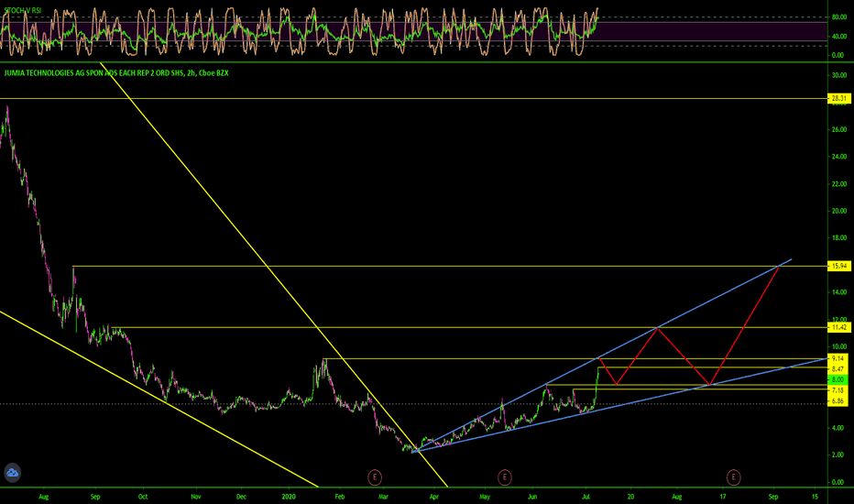This screenshot has height=504, width=854.
Task: Click the May label on time axis
Action: (x=484, y=497)
